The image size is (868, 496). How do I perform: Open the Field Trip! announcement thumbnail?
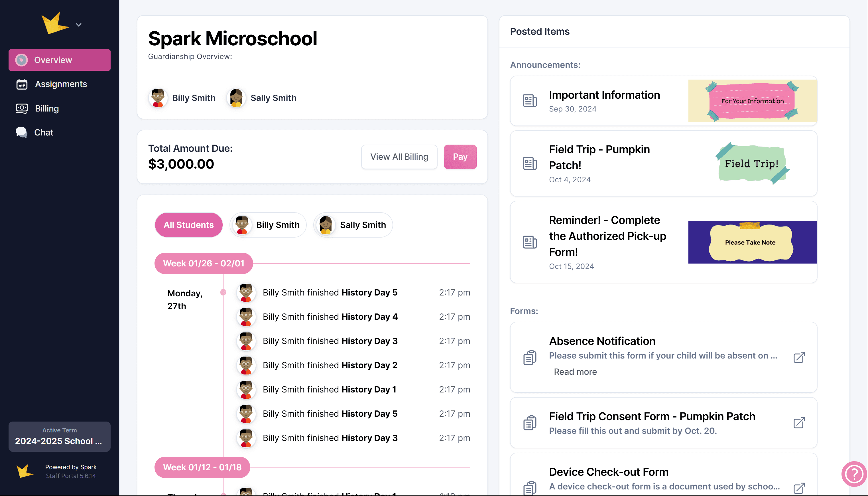point(752,163)
